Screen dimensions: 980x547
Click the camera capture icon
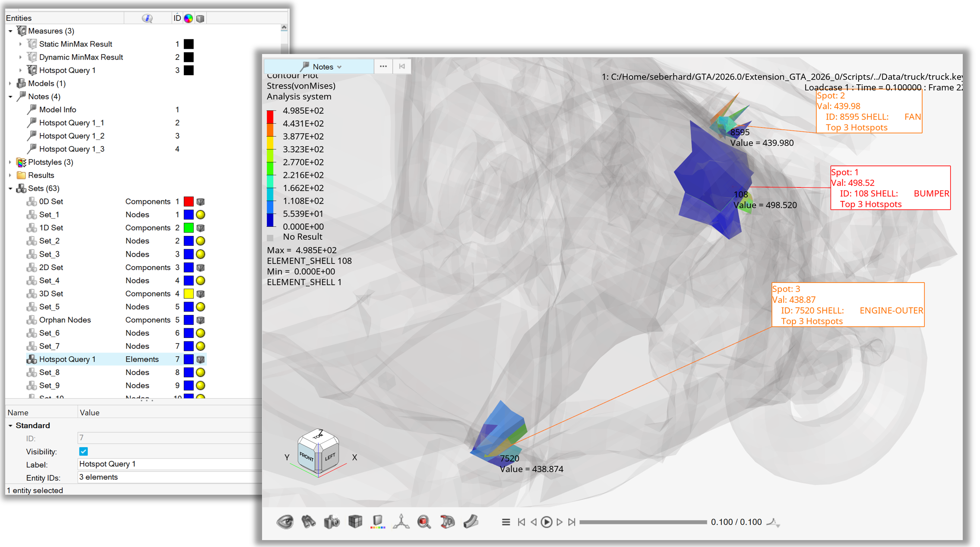pyautogui.click(x=332, y=522)
